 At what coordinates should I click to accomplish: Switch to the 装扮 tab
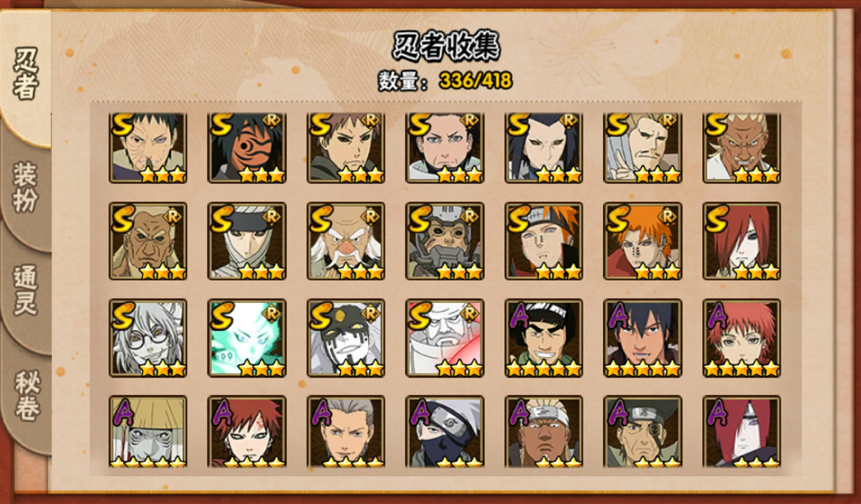tap(25, 188)
